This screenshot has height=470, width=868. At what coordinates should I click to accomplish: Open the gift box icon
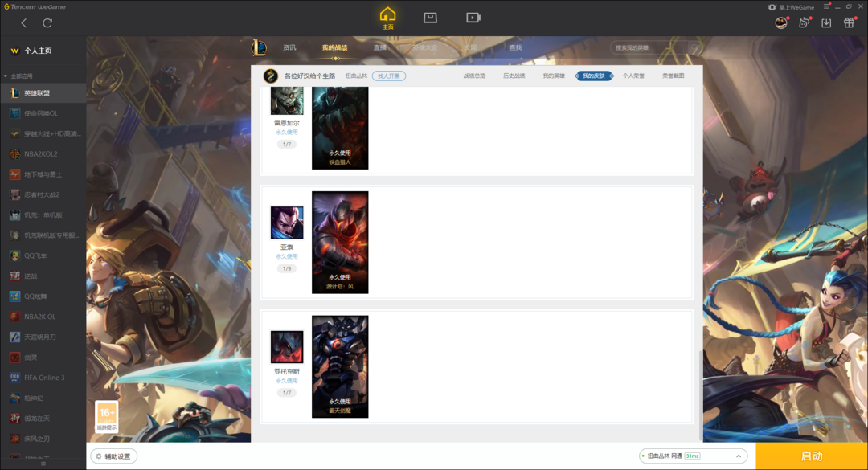click(849, 22)
